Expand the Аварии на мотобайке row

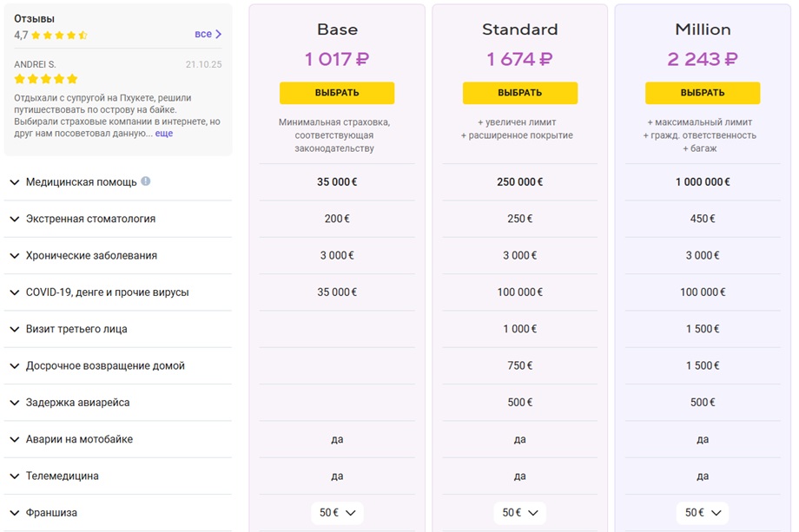coord(118,439)
